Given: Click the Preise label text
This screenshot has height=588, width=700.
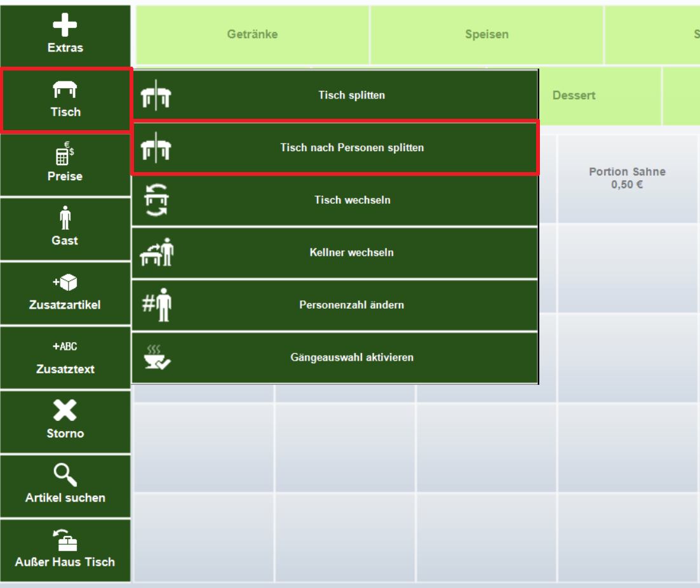Looking at the screenshot, I should [x=65, y=177].
